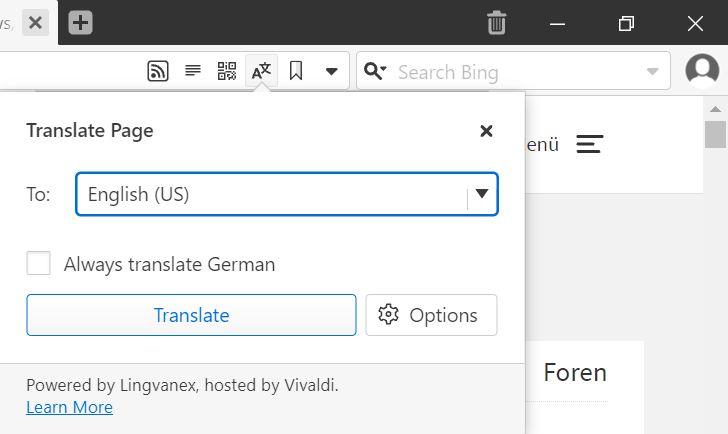The image size is (728, 434).
Task: Expand the English (US) language dropdown
Action: coord(482,195)
